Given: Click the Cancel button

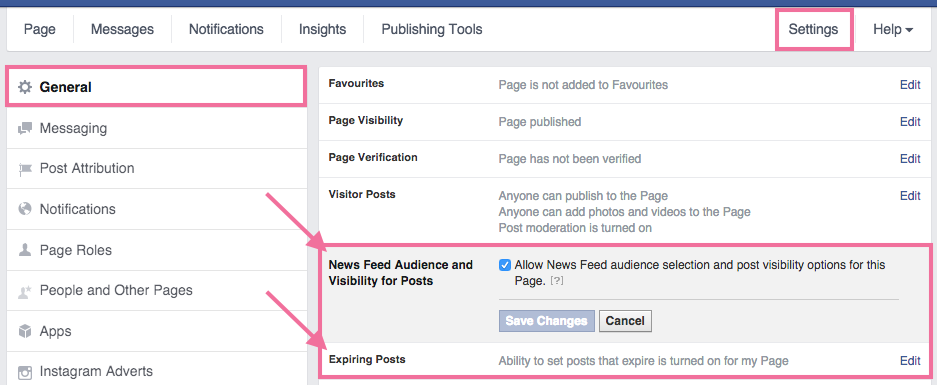Looking at the screenshot, I should pos(625,321).
